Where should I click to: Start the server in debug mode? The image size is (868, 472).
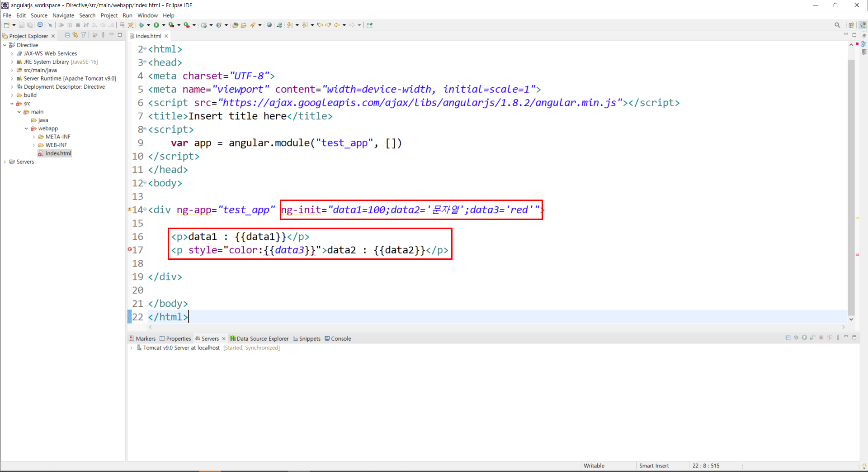(x=796, y=338)
